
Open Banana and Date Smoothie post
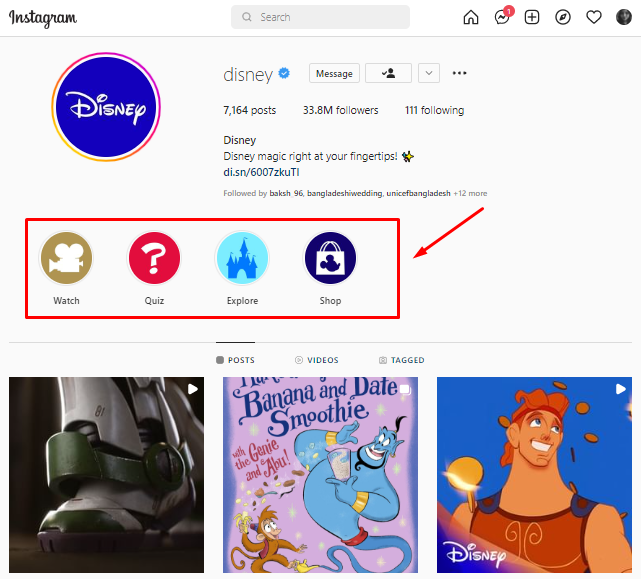(x=320, y=475)
